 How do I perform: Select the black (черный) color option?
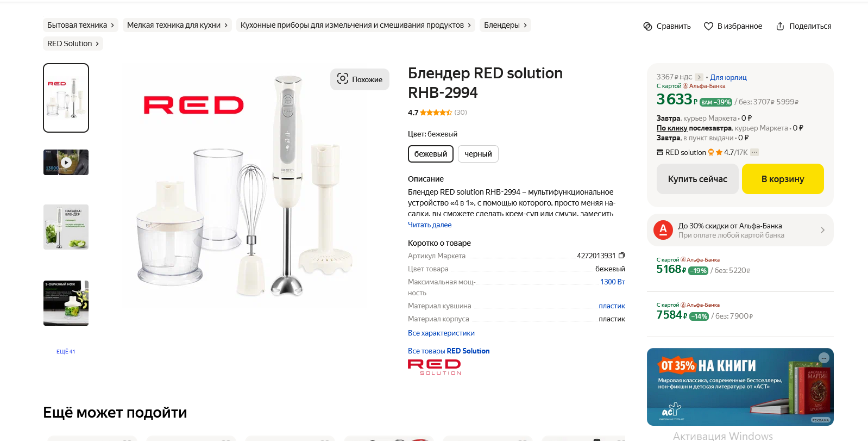(478, 154)
